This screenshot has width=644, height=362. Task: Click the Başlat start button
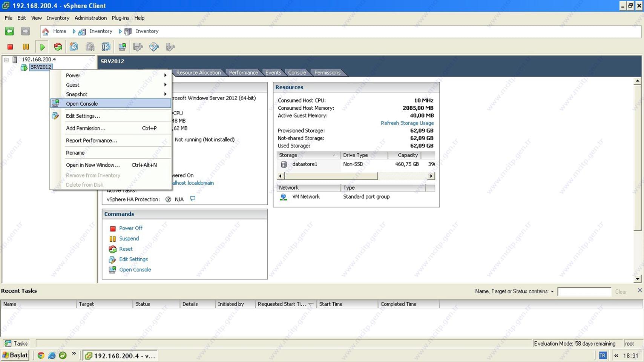pyautogui.click(x=15, y=355)
